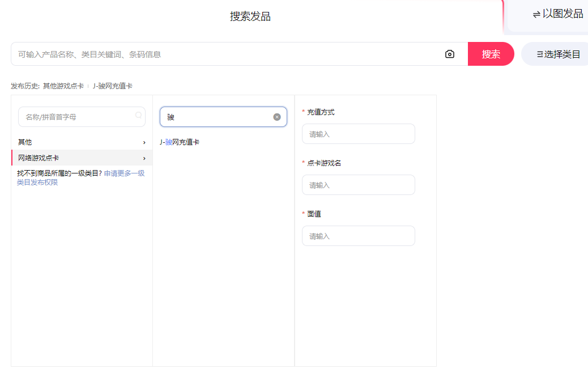Select the 其他 category row

click(25, 142)
